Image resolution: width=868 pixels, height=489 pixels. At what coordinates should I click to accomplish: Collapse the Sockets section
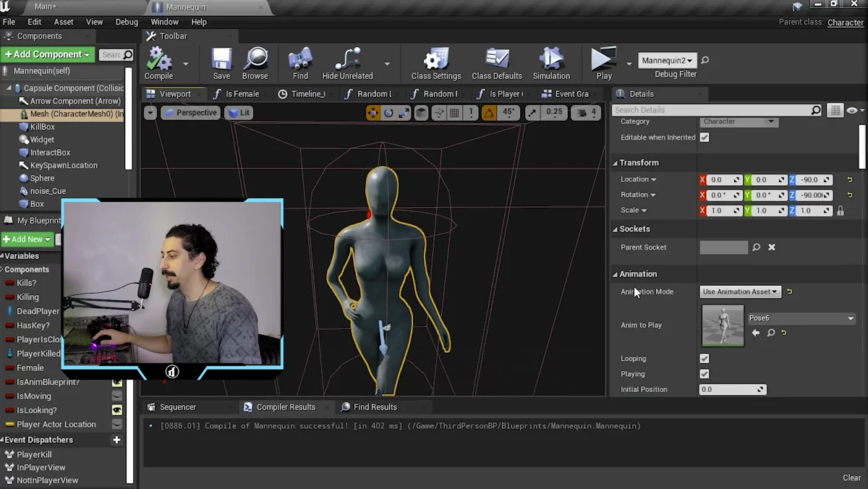pos(616,229)
